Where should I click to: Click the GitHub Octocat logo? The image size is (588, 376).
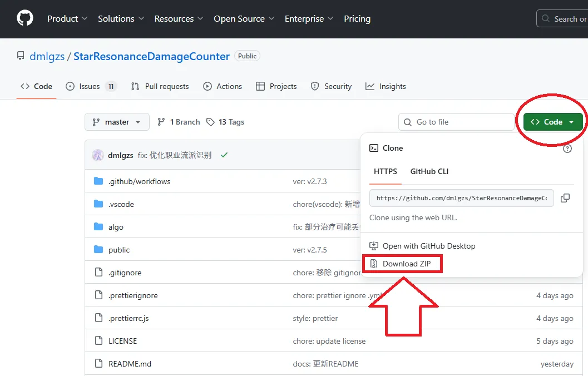(24, 18)
